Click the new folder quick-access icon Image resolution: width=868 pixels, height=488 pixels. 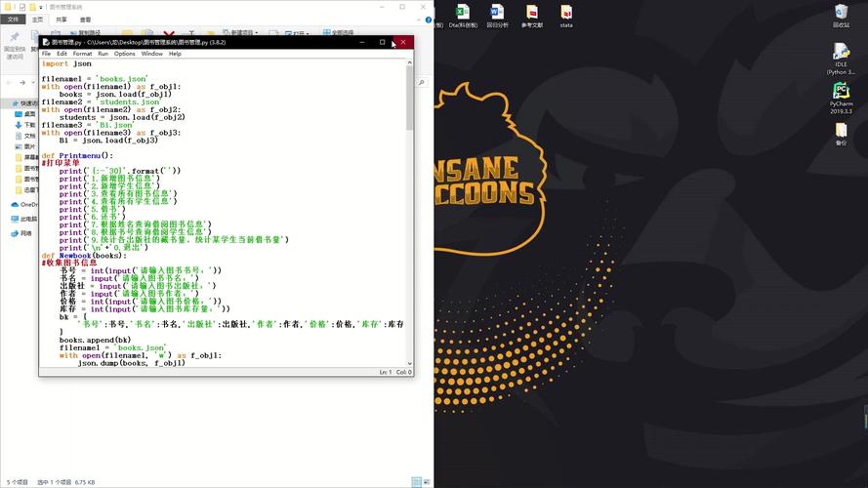click(32, 7)
